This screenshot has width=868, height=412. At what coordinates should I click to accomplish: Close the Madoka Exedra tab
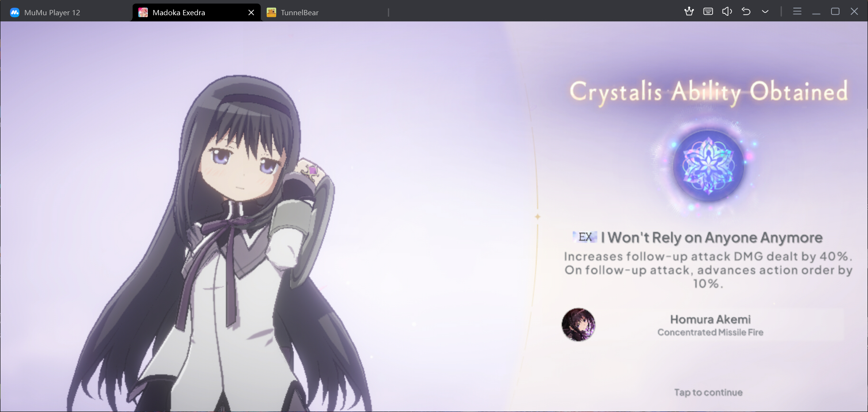pyautogui.click(x=251, y=12)
